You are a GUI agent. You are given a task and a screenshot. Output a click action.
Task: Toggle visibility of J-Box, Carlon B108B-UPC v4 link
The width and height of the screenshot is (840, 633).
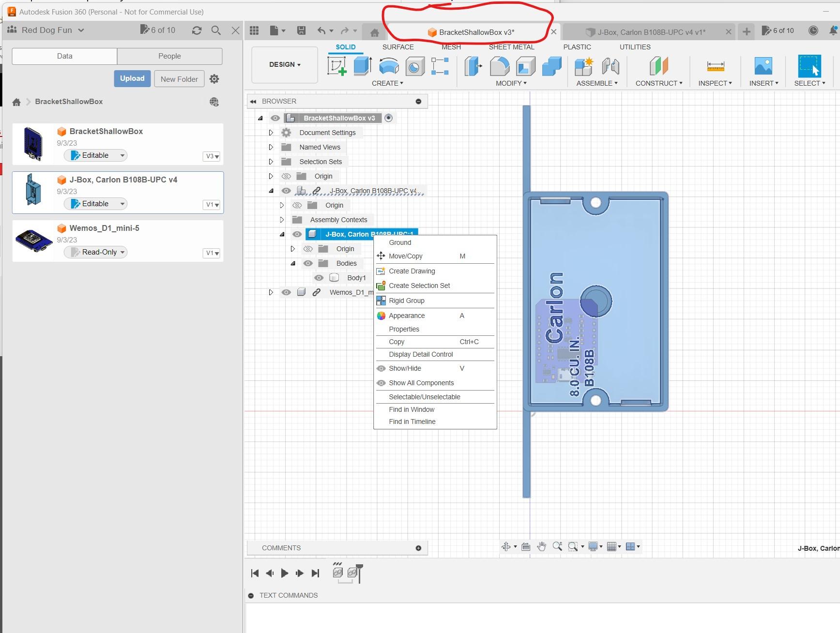point(286,191)
